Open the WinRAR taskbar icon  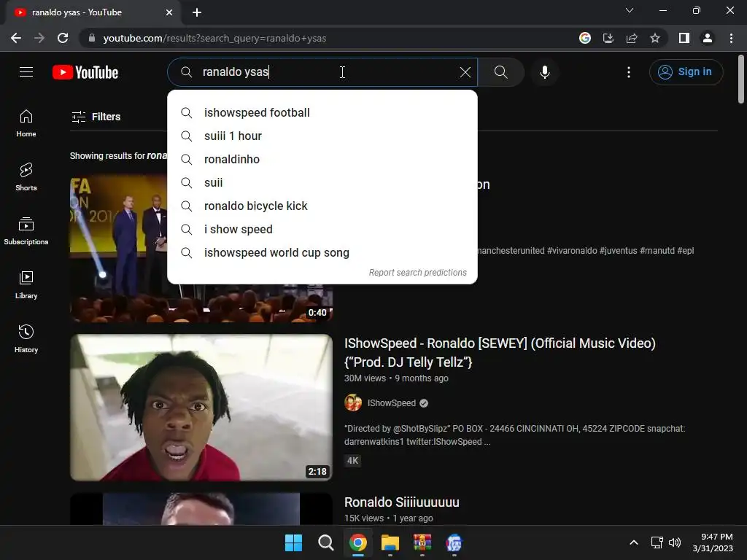pos(422,542)
